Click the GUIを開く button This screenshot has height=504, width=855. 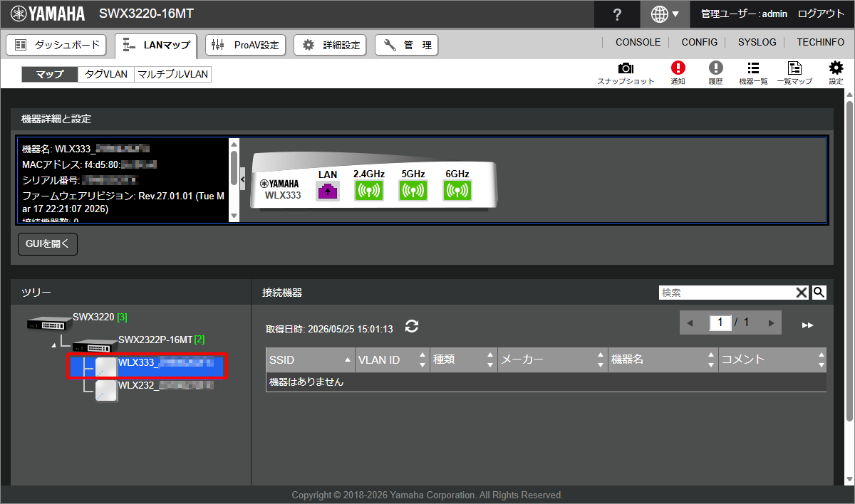coord(47,243)
